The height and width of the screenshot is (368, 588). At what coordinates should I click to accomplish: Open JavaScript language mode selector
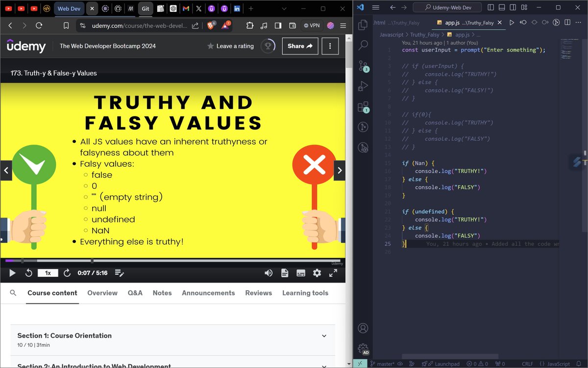(x=559, y=364)
